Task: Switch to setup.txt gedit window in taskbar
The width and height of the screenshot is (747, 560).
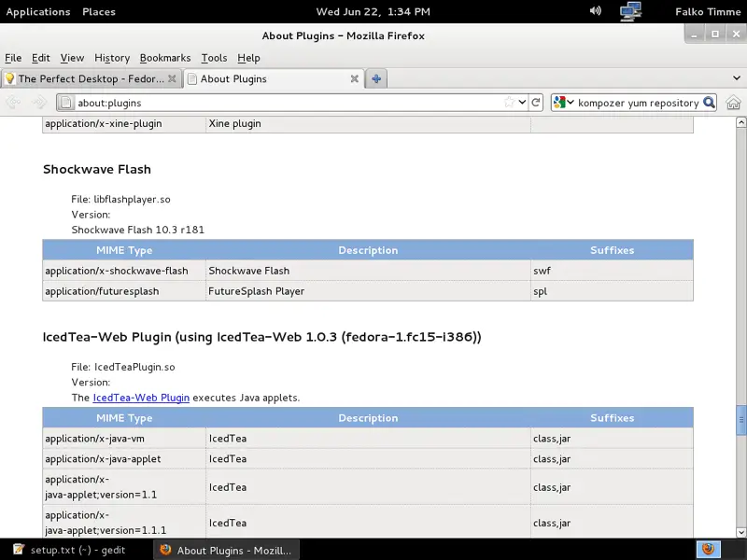Action: click(x=69, y=550)
